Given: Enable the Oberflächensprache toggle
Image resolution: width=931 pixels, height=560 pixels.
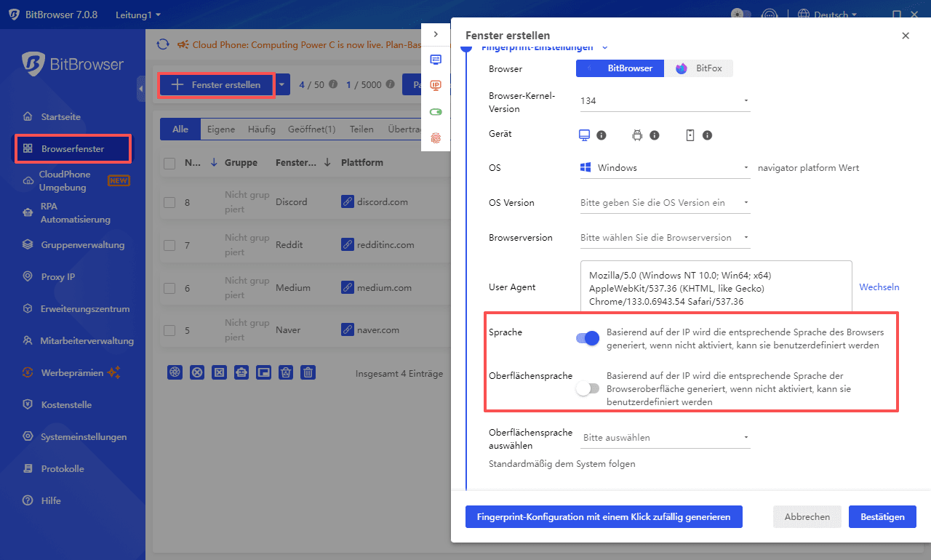Looking at the screenshot, I should point(587,388).
